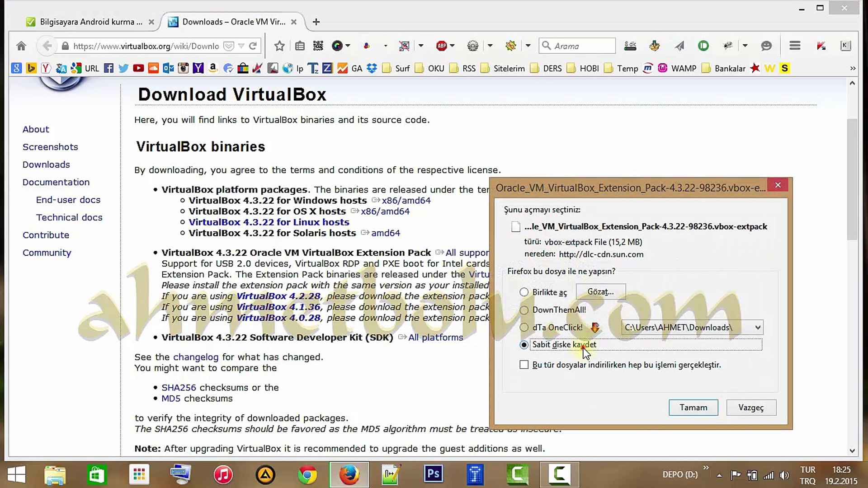Image resolution: width=868 pixels, height=488 pixels.
Task: Click the Adblock Plus toolbar icon
Action: point(442,46)
